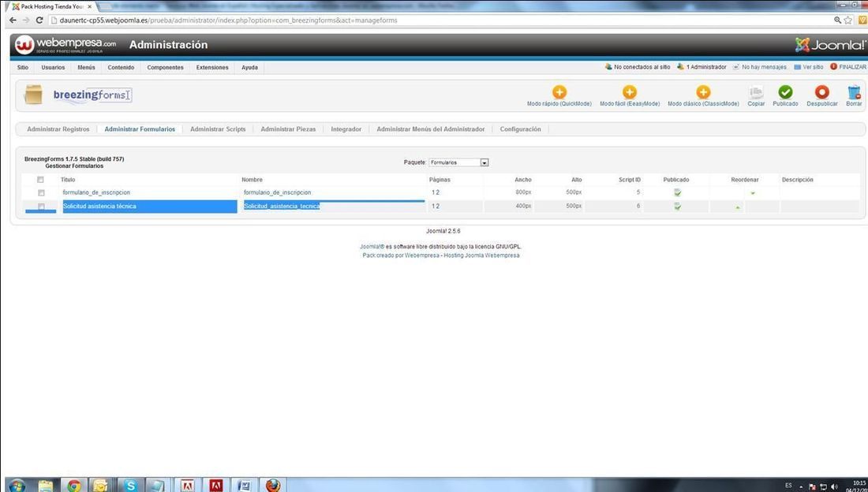Click the Copiar toolbar icon
Image resolution: width=868 pixels, height=492 pixels.
(x=756, y=92)
